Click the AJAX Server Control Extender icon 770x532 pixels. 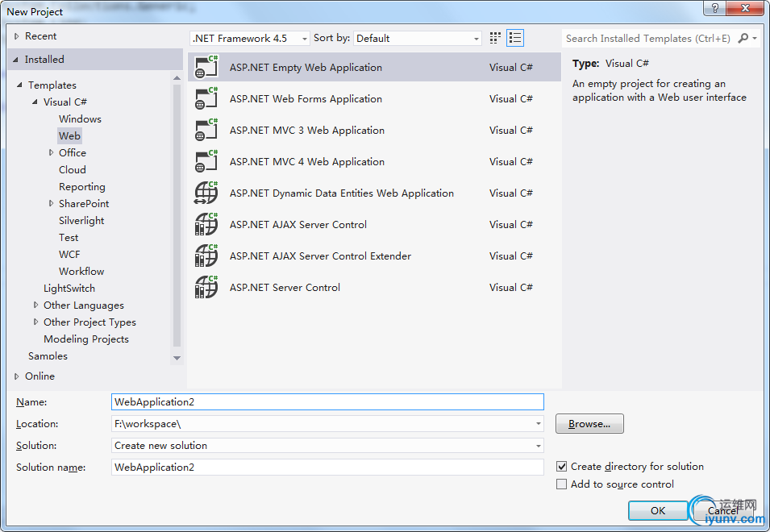[x=206, y=256]
